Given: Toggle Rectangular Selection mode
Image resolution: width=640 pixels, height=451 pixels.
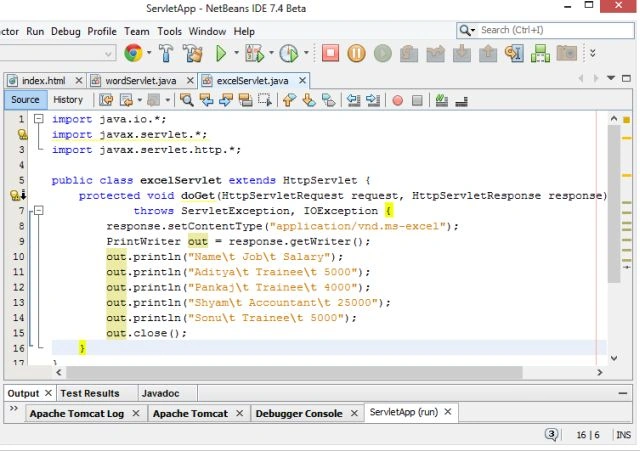Looking at the screenshot, I should point(264,100).
